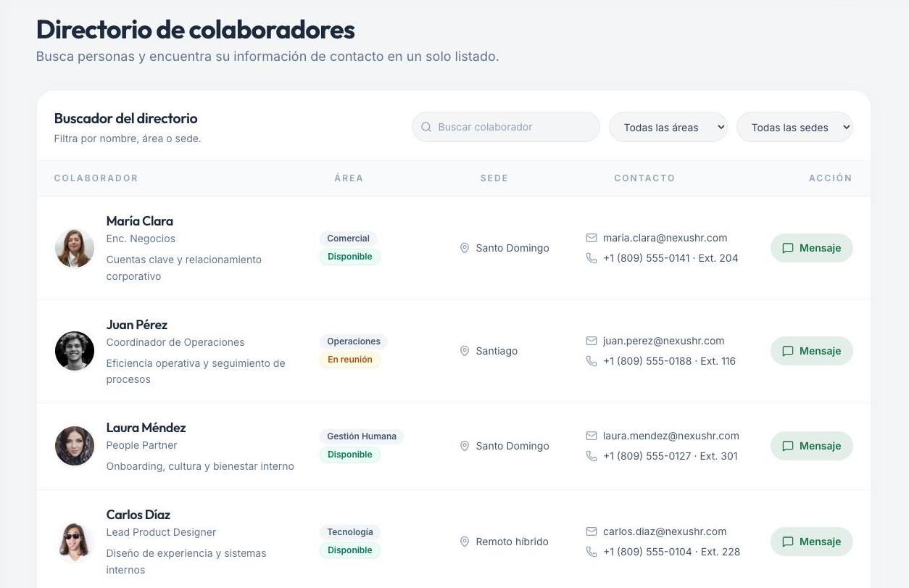
Task: Click the Remoto híbrido location text
Action: click(x=512, y=542)
